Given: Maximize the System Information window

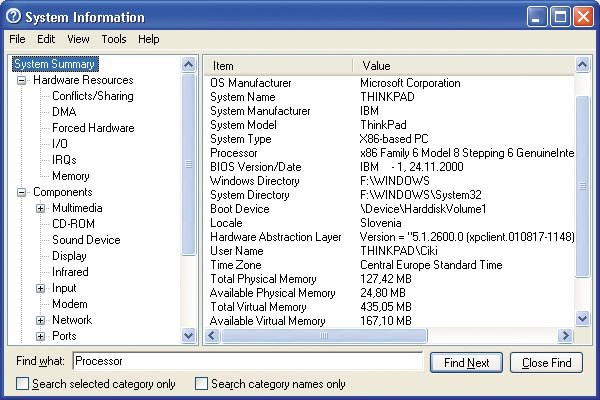Looking at the screenshot, I should click(x=560, y=17).
